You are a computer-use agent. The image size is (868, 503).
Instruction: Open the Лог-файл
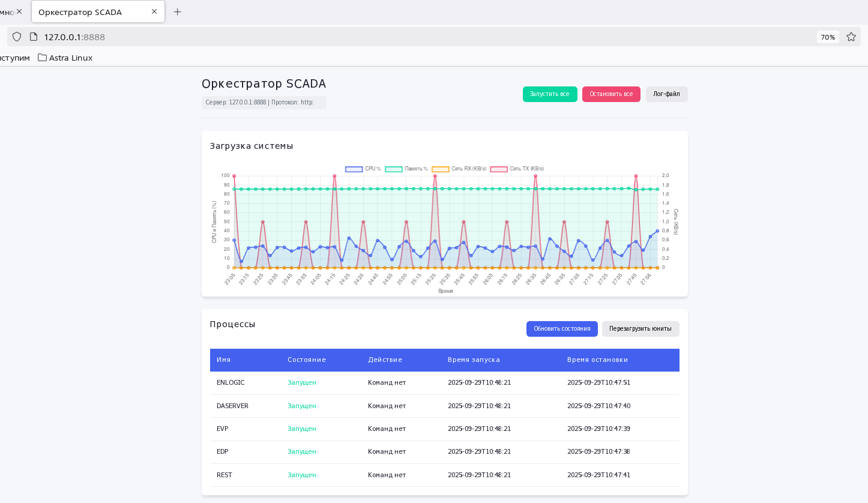tap(666, 94)
